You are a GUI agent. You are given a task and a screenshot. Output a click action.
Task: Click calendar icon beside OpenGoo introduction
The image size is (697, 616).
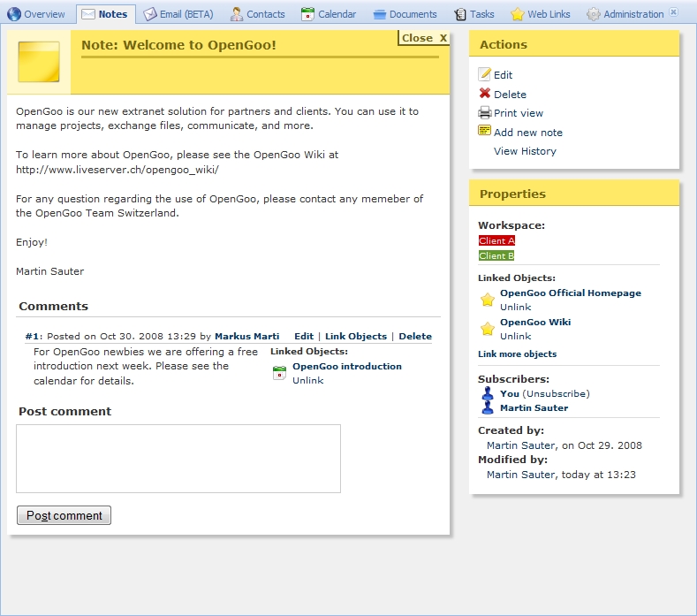tap(279, 373)
